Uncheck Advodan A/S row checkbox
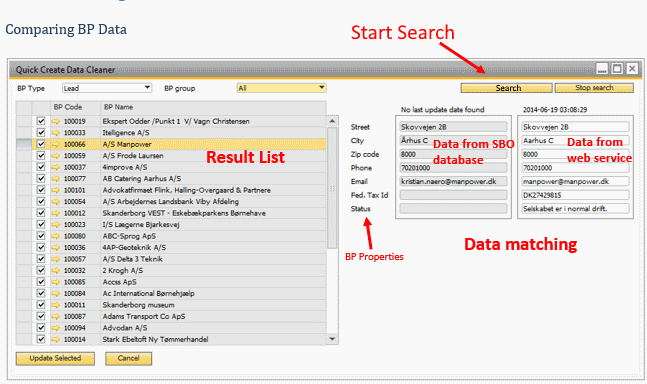The width and height of the screenshot is (647, 384). [41, 328]
